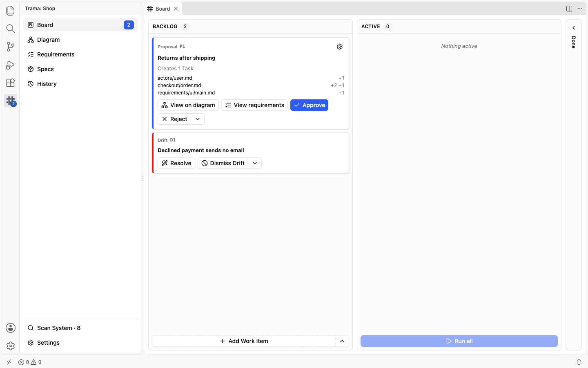Close the Board tab
This screenshot has height=368, width=588.
176,9
